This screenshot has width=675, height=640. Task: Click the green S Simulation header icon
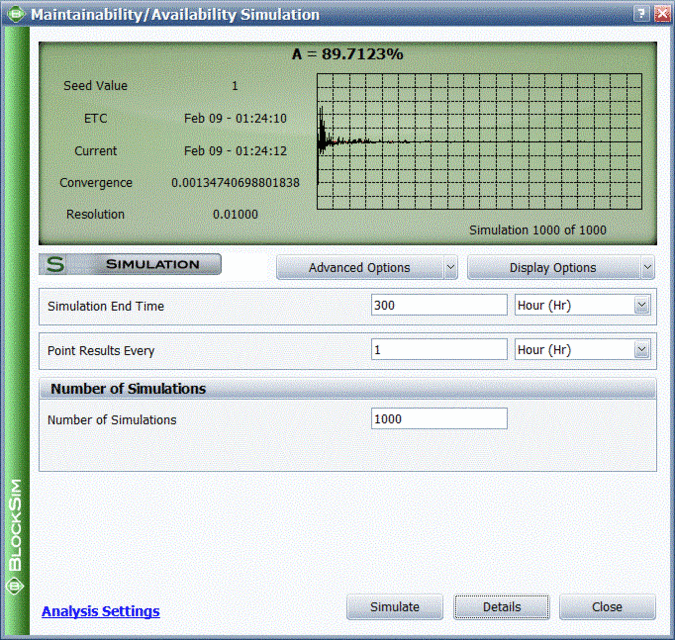[56, 264]
